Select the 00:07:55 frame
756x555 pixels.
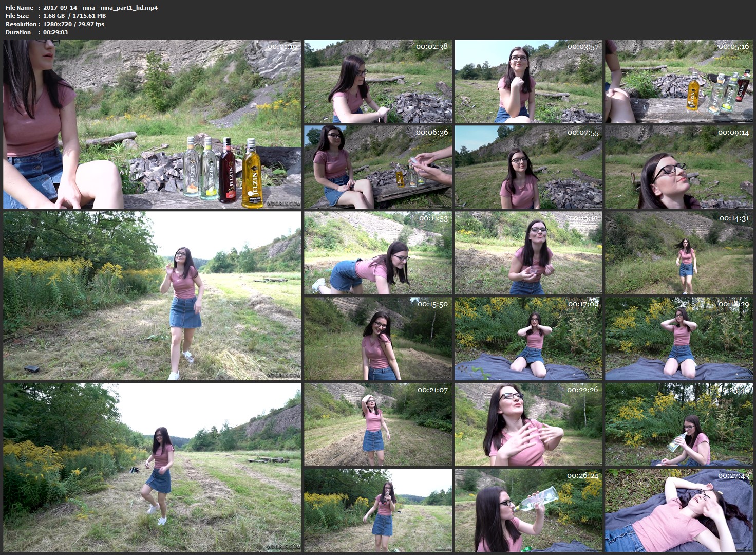click(x=528, y=167)
